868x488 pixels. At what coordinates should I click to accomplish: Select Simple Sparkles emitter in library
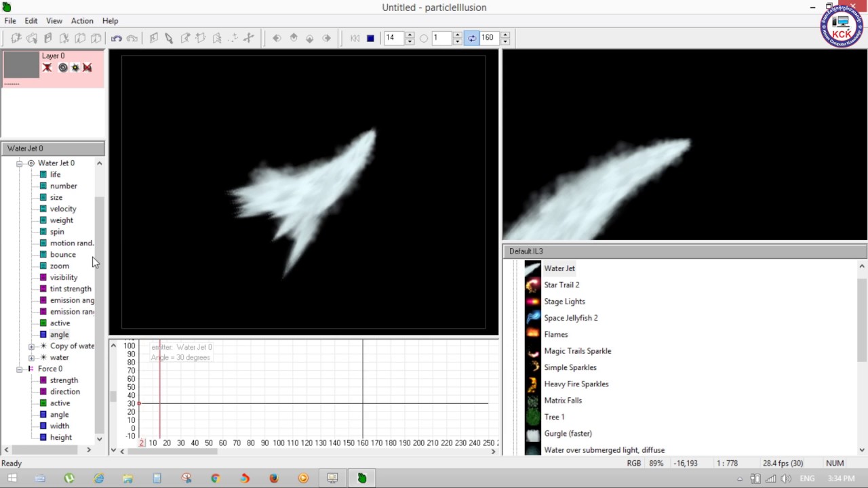click(570, 367)
